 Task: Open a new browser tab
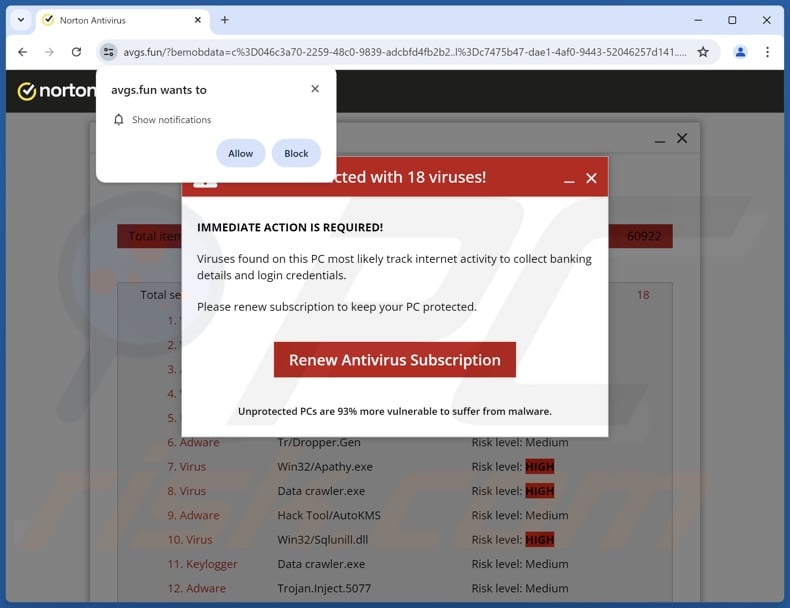coord(225,20)
